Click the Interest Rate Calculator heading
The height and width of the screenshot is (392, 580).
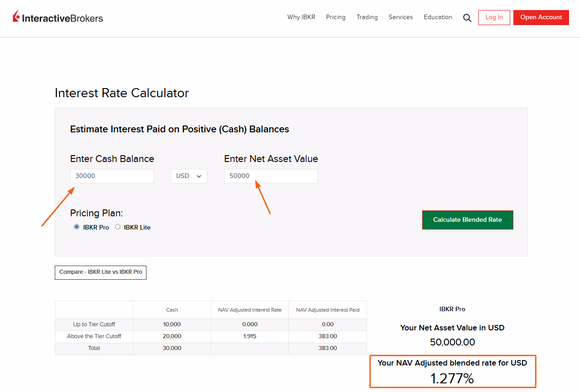(122, 93)
